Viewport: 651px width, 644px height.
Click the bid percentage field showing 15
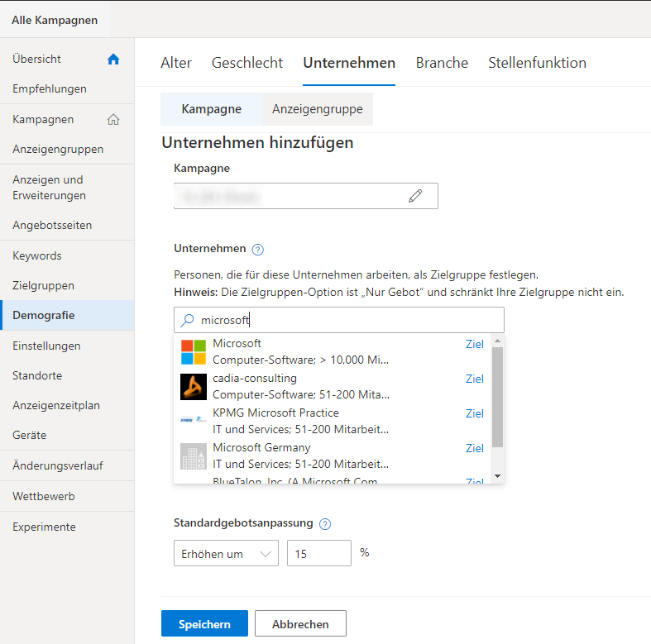318,553
